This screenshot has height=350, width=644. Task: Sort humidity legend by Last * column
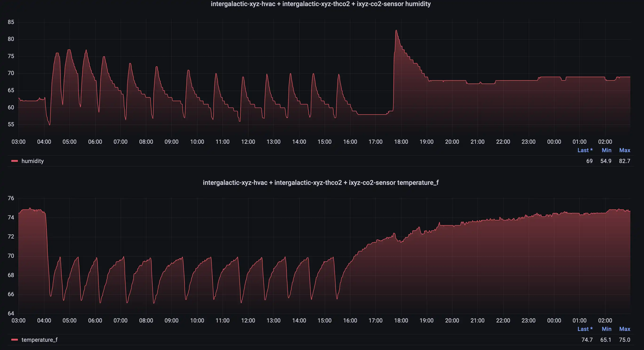(585, 150)
